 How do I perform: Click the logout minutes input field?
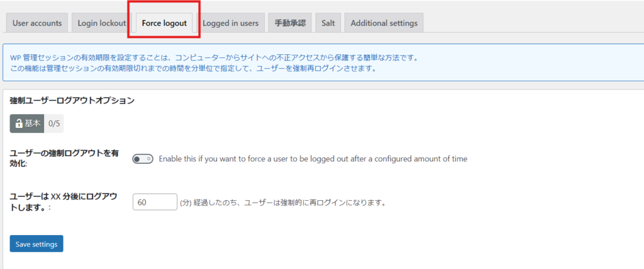click(155, 202)
